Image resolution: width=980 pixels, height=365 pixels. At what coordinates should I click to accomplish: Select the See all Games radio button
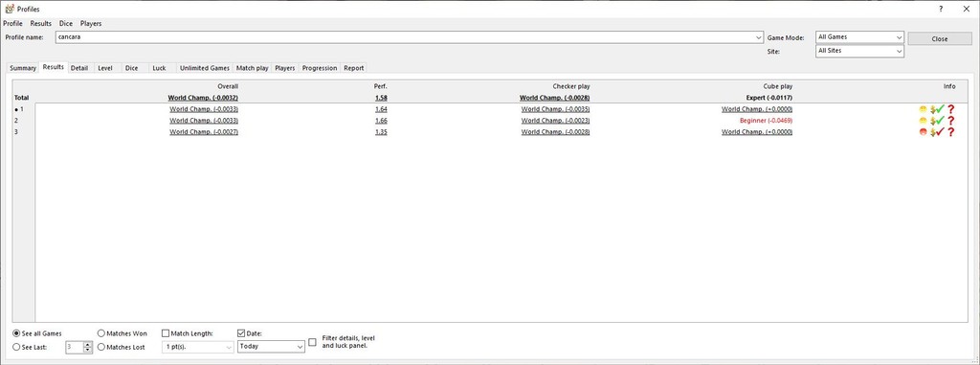click(16, 333)
